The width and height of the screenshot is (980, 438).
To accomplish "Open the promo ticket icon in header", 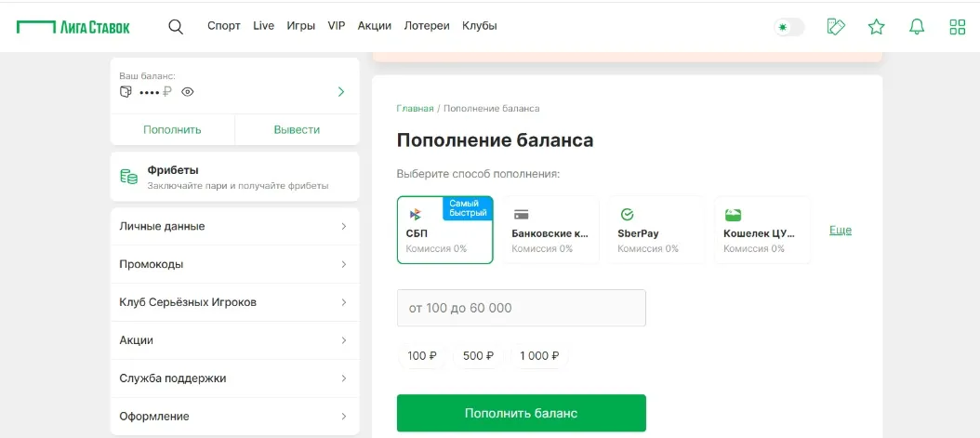I will [836, 27].
